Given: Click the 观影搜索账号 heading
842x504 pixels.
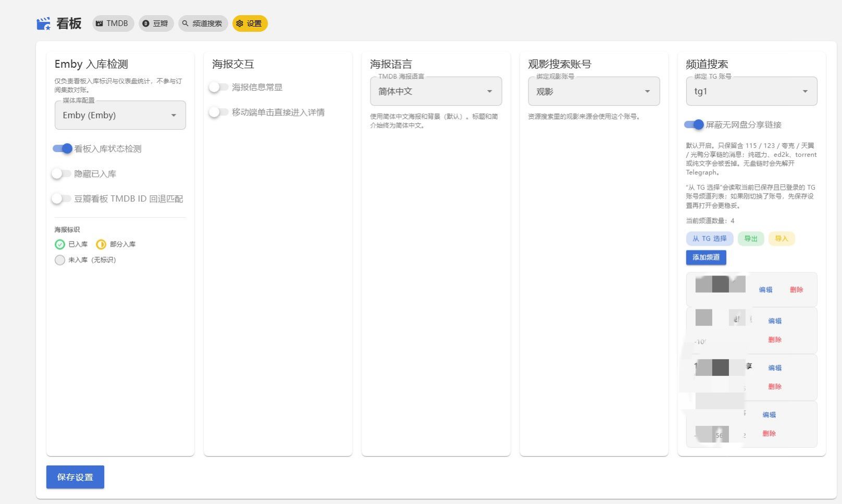Looking at the screenshot, I should (560, 64).
